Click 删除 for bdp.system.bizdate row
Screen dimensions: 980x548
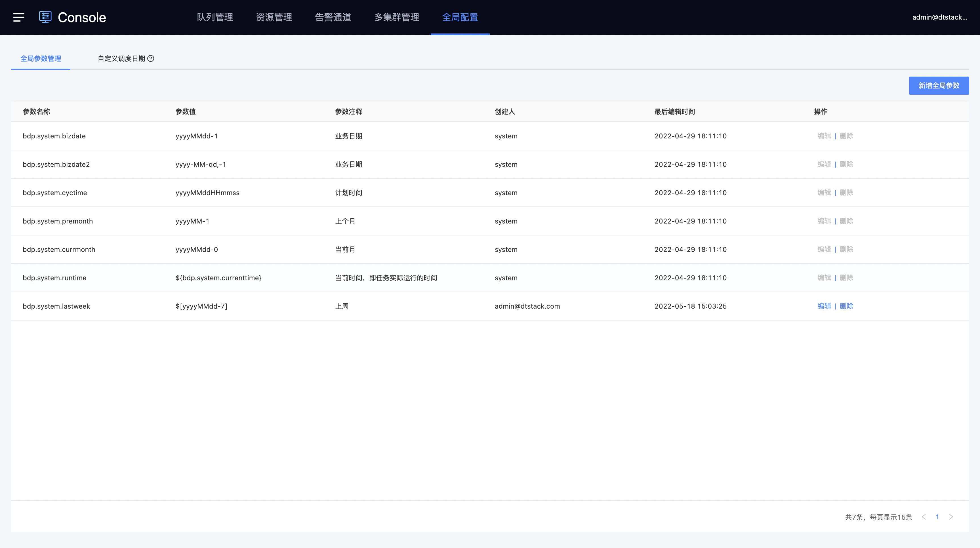click(x=846, y=136)
